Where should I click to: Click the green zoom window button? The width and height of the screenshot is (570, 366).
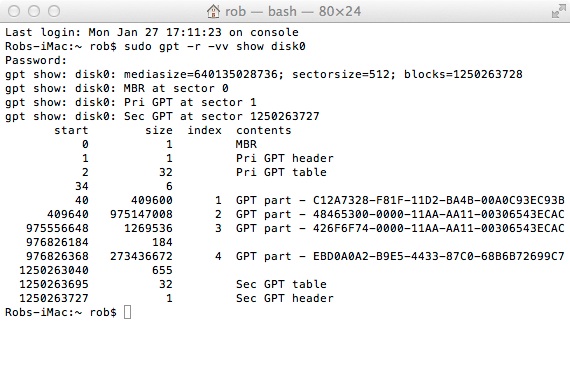pyautogui.click(x=55, y=11)
